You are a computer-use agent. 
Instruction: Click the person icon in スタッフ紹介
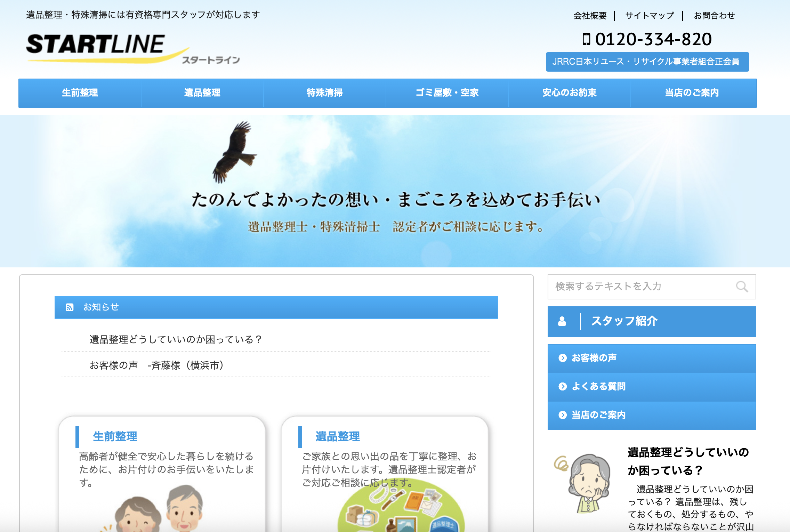562,321
